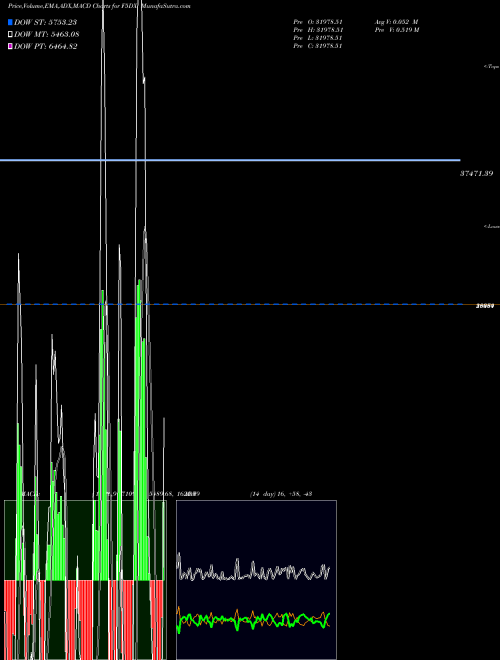Click the Pre V: 0.519 M value
Image resolution: width=500 pixels, height=660 pixels.
click(x=397, y=29)
